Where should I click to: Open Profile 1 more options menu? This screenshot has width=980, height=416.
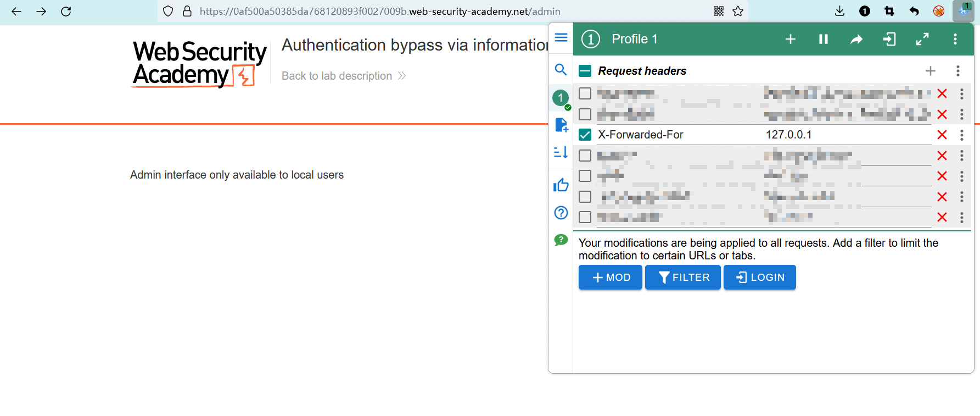click(955, 39)
